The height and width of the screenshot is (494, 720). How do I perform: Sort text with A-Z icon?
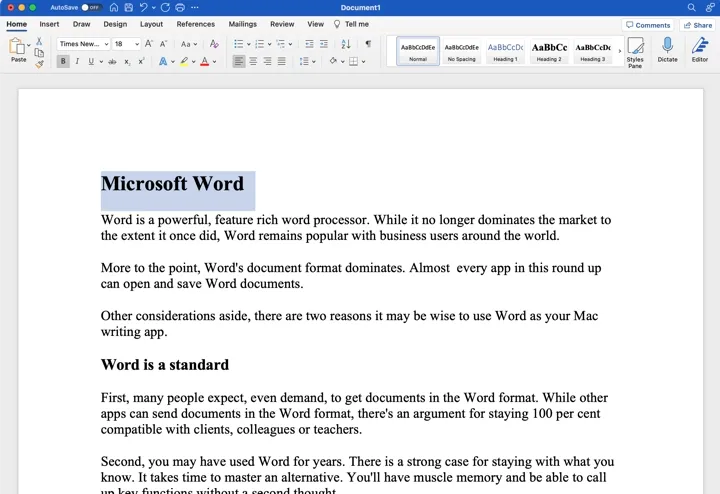[x=346, y=44]
